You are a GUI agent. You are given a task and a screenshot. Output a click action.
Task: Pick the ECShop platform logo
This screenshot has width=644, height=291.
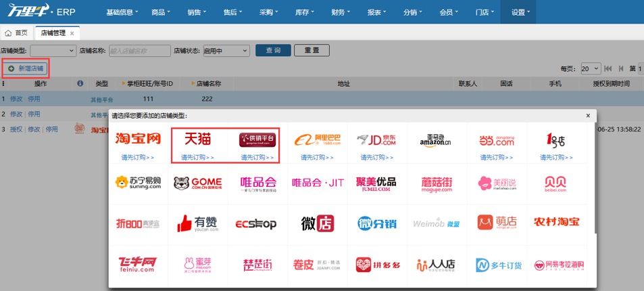point(256,224)
